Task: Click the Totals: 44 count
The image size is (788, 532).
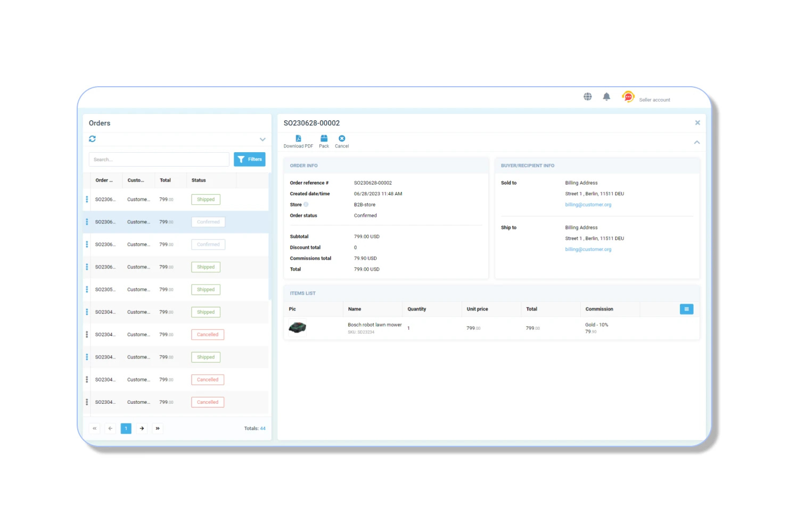Action: [x=255, y=428]
